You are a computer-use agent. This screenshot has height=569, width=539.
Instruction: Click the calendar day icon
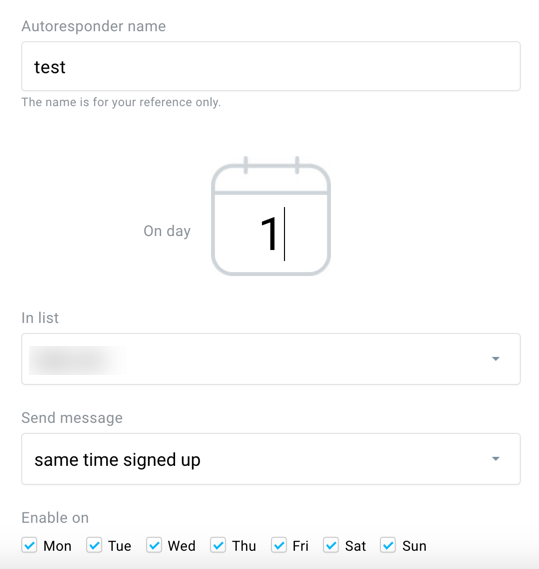271,216
